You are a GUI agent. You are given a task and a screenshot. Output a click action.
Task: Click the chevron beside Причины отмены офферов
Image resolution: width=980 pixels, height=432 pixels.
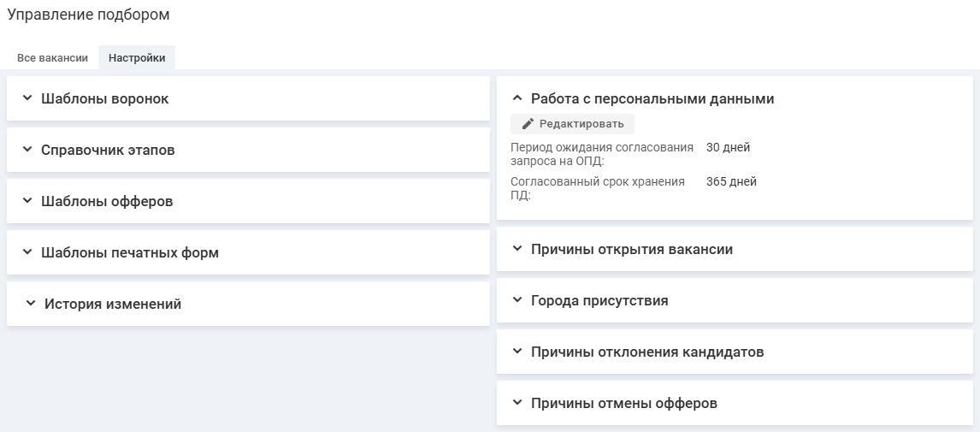(x=517, y=403)
